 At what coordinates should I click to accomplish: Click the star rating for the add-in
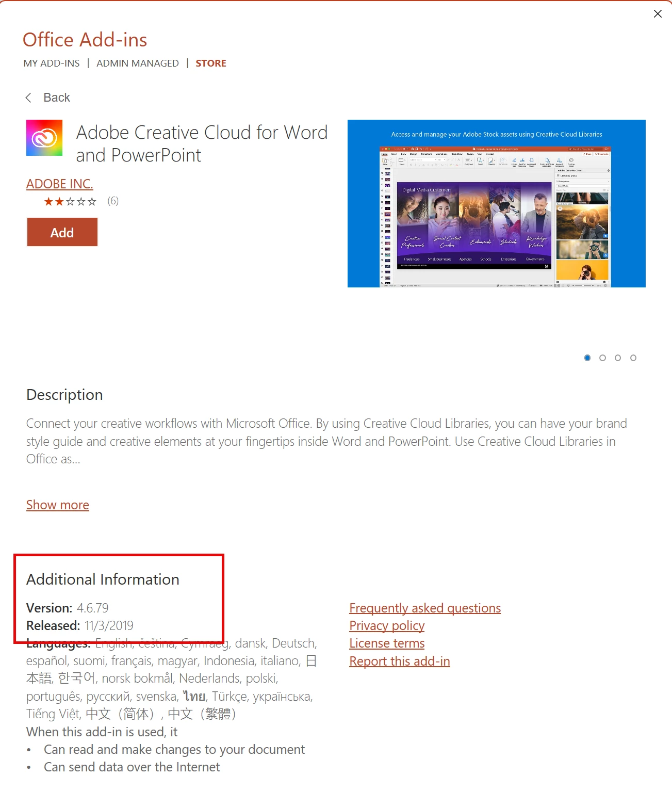tap(70, 201)
